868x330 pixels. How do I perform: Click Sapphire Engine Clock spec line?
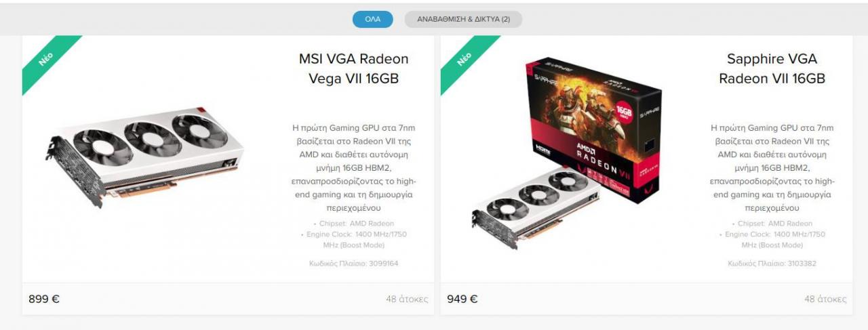[x=772, y=240]
